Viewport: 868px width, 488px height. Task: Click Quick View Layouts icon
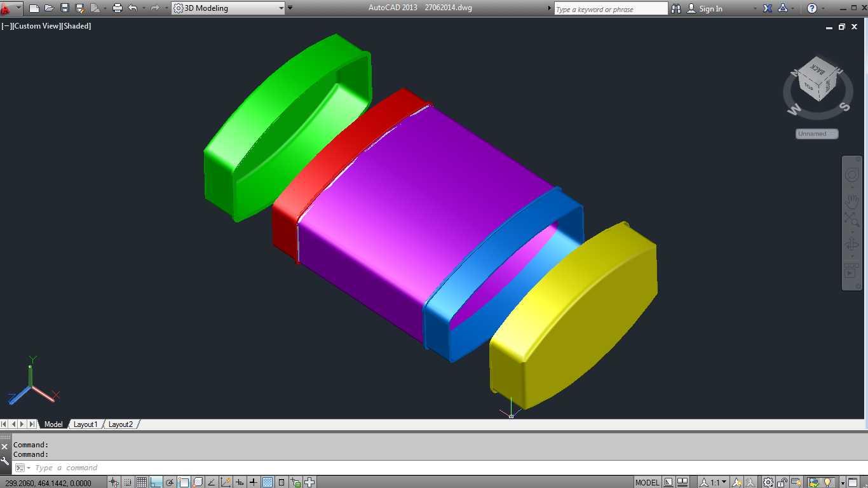(668, 482)
